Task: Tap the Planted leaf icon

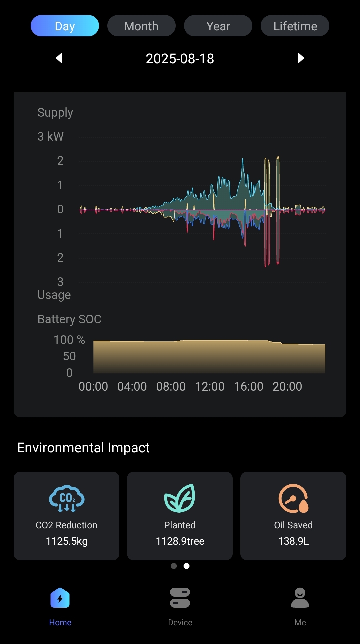Action: point(180,498)
